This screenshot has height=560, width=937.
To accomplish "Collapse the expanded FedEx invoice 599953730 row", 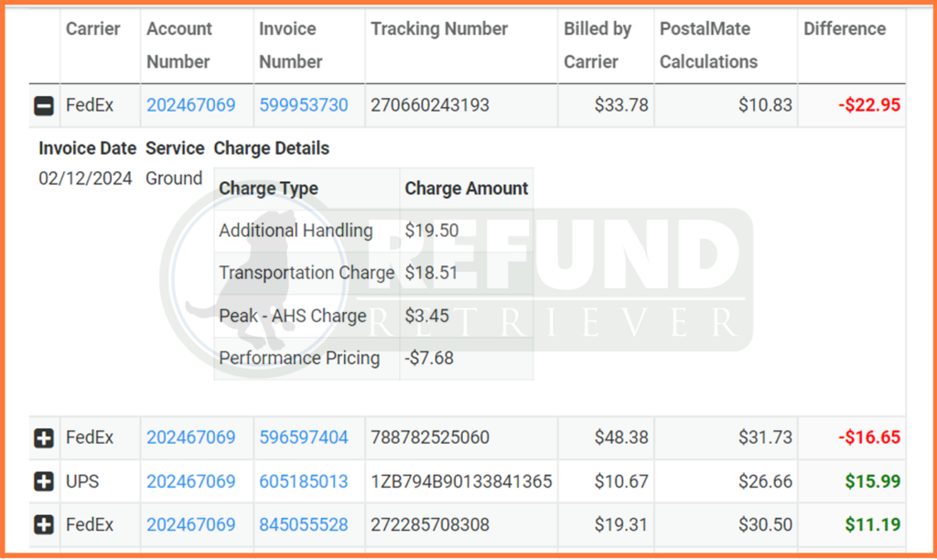I will tap(43, 105).
